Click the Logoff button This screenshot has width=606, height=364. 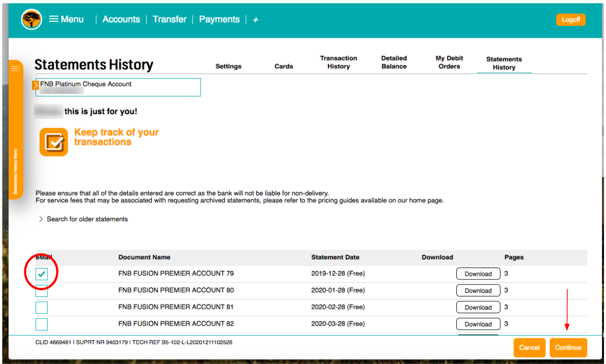pos(570,20)
